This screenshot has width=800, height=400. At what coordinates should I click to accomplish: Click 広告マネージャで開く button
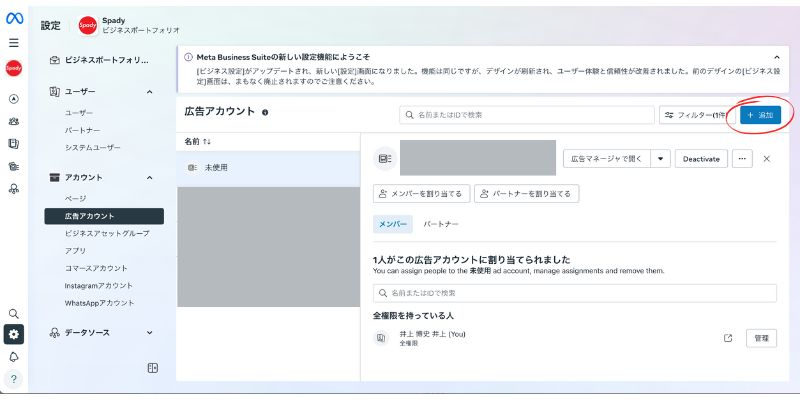point(607,159)
